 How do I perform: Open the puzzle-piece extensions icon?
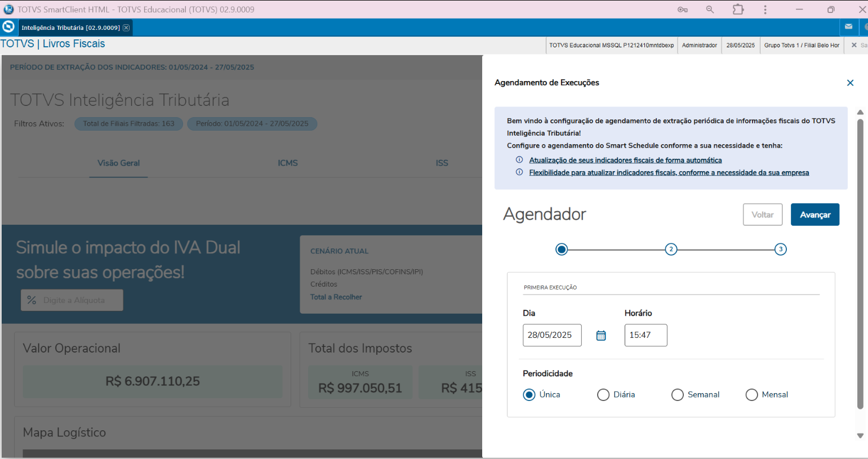tap(738, 10)
